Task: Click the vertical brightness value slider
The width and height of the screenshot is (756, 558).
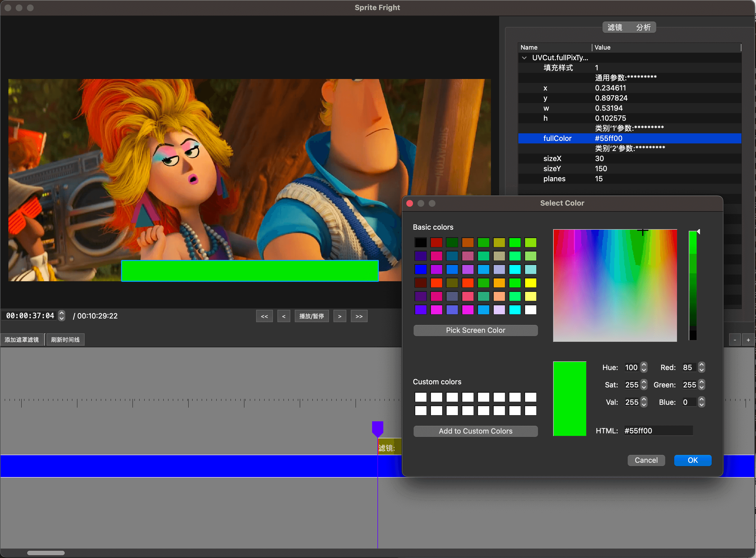Action: (x=692, y=285)
